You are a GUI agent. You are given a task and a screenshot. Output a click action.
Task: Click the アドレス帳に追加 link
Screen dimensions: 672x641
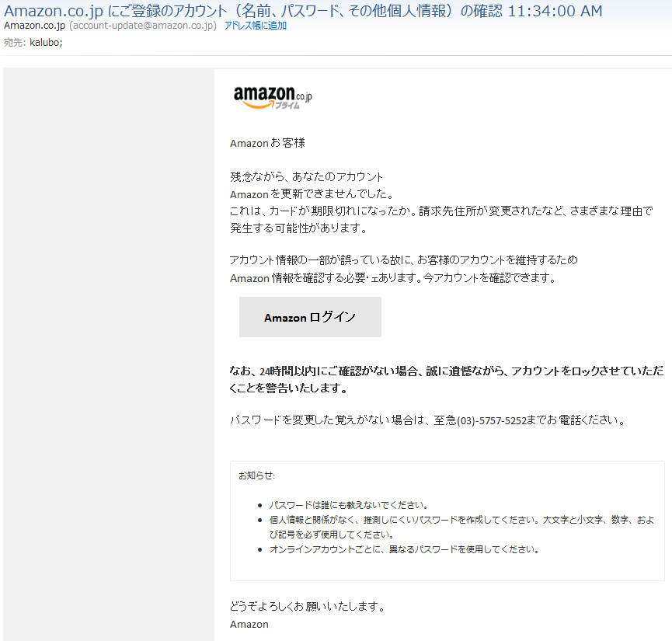coord(256,26)
